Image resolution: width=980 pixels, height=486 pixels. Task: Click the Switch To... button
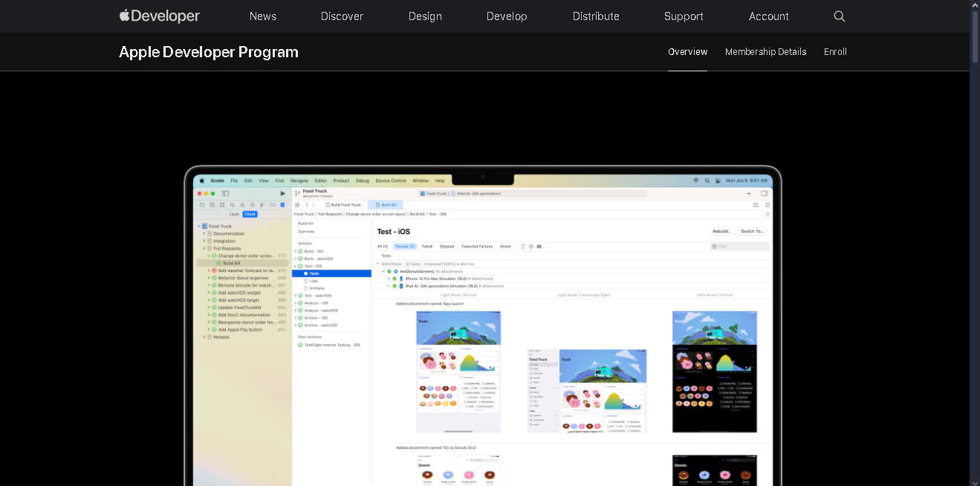pos(752,231)
